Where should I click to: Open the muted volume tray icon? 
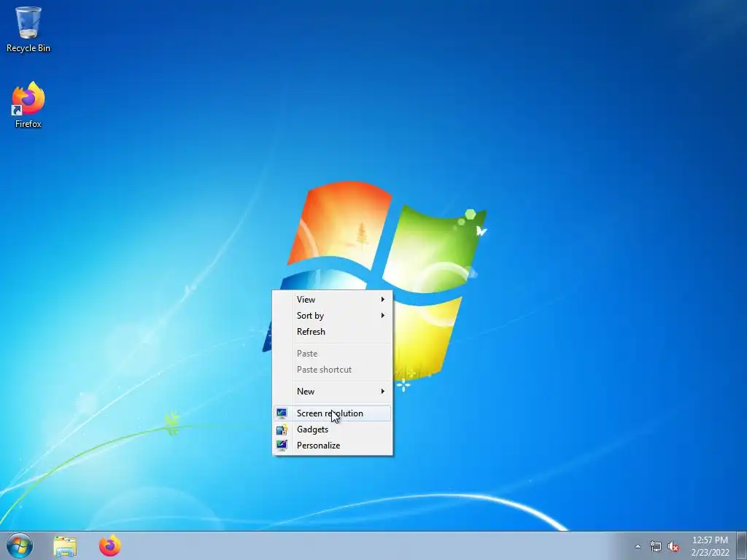coord(673,547)
